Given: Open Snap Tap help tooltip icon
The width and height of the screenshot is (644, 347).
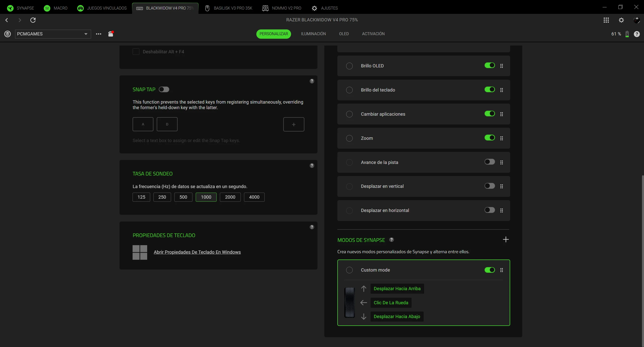Looking at the screenshot, I should [x=312, y=81].
